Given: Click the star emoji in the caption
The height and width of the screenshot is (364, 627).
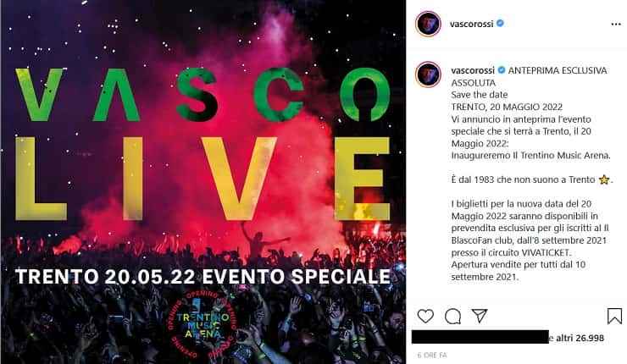Looking at the screenshot, I should pos(604,179).
